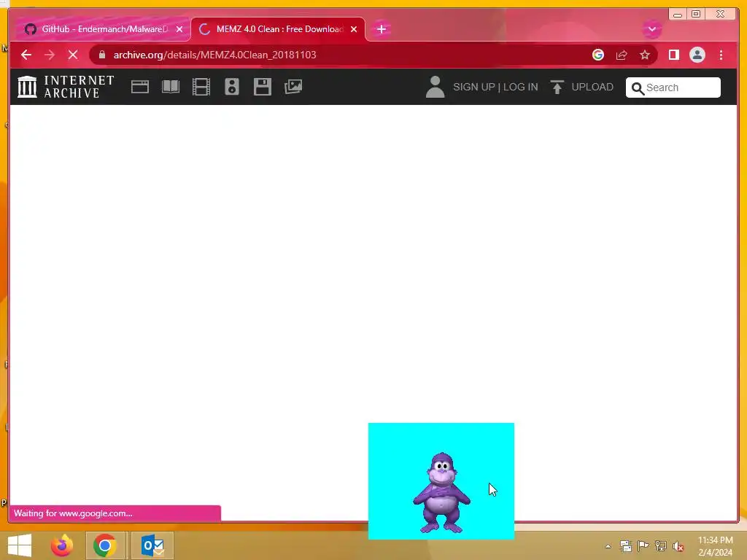Click the browser forward arrow
Image resolution: width=747 pixels, height=560 pixels.
pos(50,55)
